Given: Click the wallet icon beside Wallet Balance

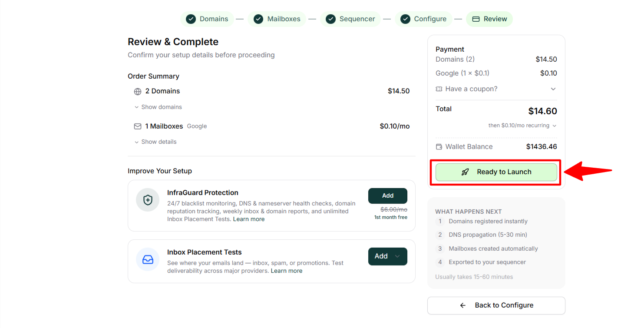Looking at the screenshot, I should click(439, 147).
